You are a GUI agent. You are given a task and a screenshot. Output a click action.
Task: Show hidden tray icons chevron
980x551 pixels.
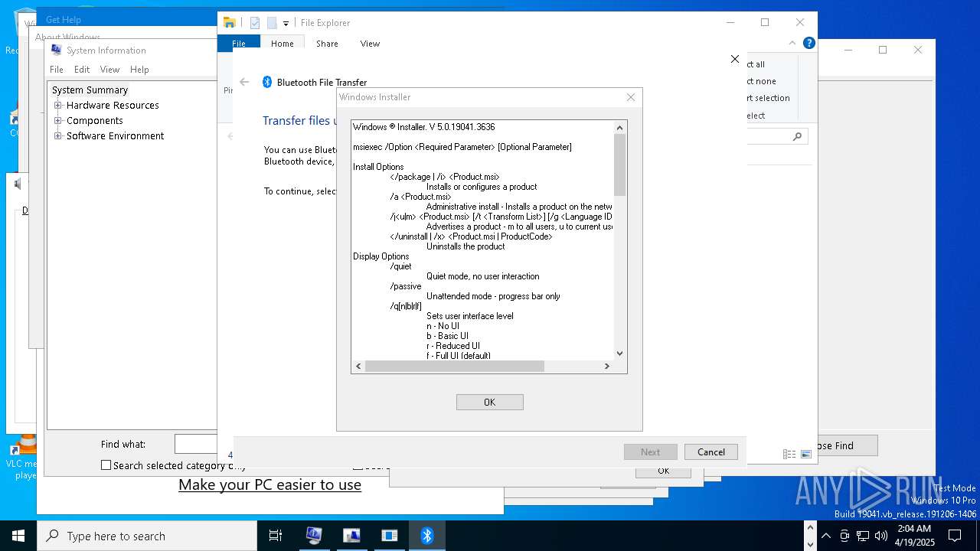825,536
